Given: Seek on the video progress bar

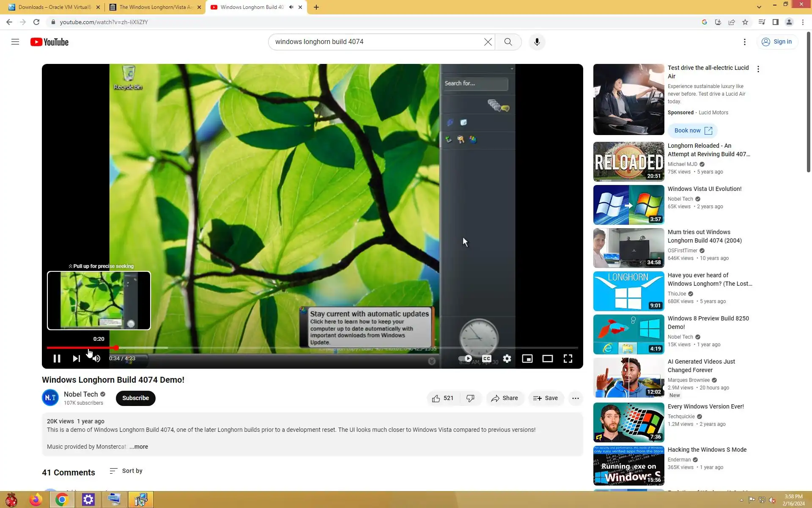Looking at the screenshot, I should 296,348.
